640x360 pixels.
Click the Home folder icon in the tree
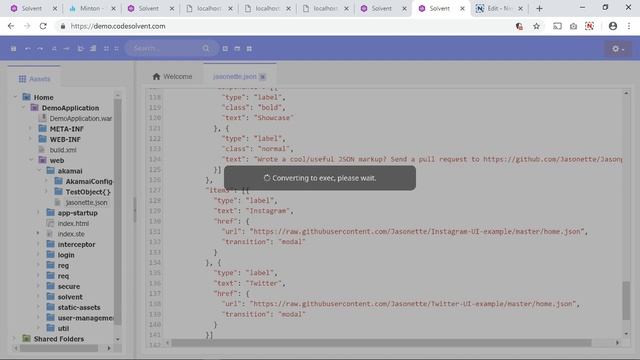point(27,97)
